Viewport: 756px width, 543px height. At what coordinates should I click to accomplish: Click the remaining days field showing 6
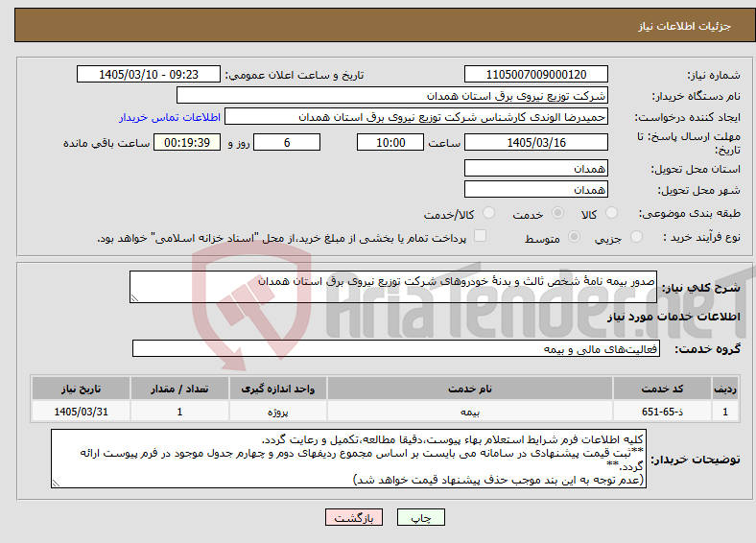(287, 143)
